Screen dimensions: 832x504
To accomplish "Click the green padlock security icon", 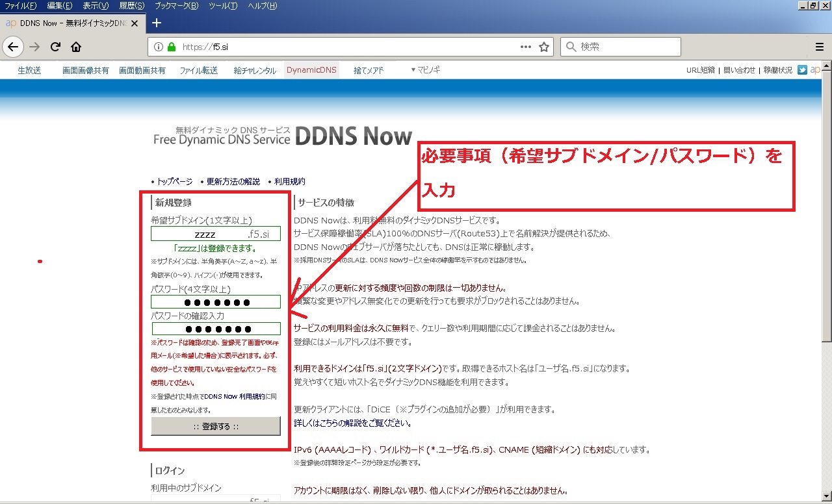I will 172,47.
